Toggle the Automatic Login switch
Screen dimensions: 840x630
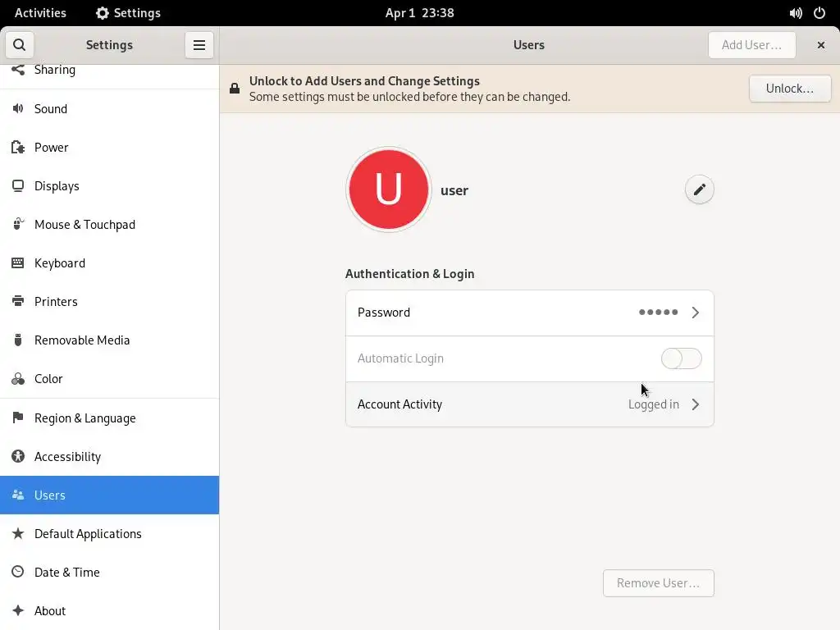[x=681, y=358]
